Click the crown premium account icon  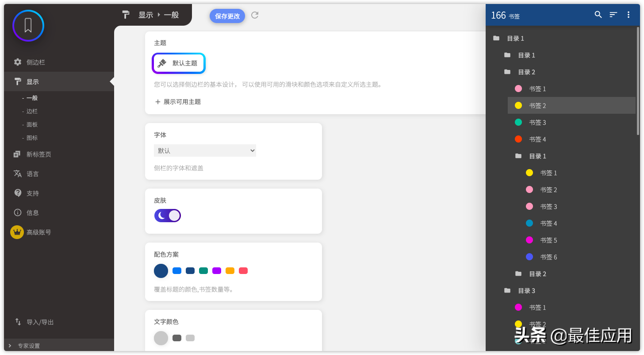point(17,232)
